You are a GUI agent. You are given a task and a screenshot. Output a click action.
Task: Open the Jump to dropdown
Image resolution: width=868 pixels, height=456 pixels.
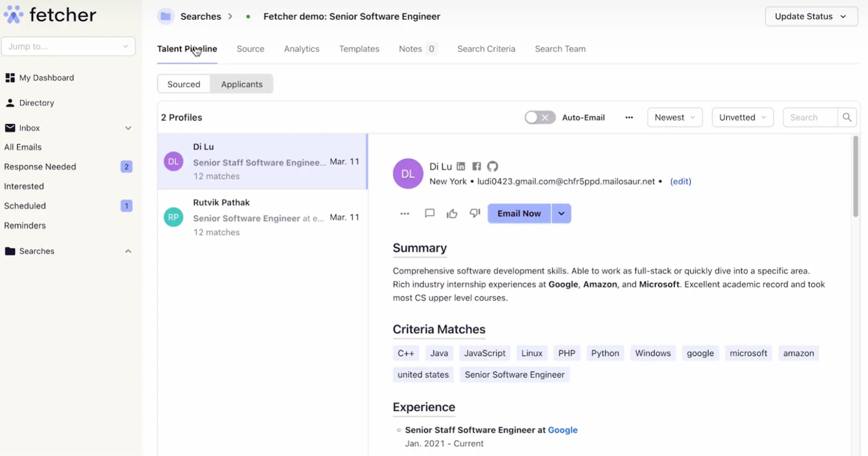68,46
